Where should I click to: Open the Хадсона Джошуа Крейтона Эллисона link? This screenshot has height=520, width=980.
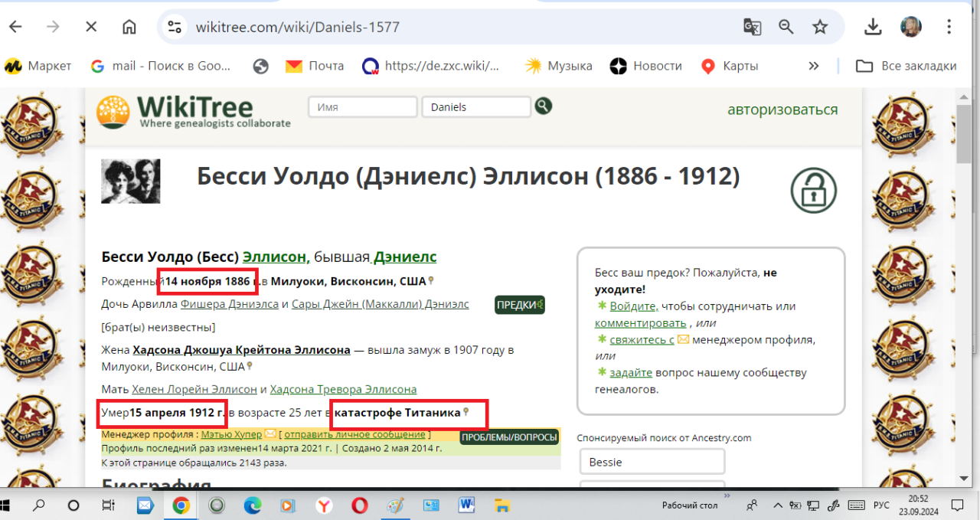241,350
